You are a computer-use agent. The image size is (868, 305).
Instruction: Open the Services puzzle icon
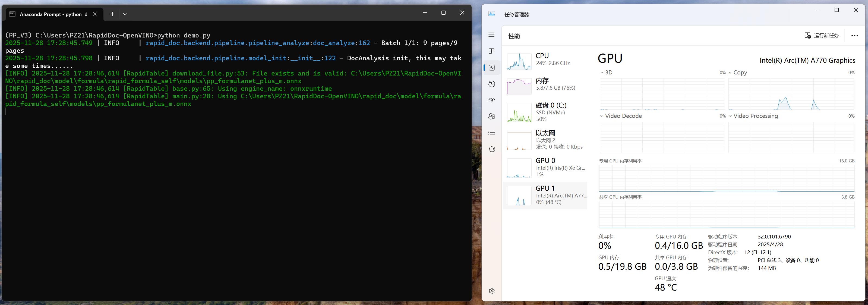click(492, 149)
